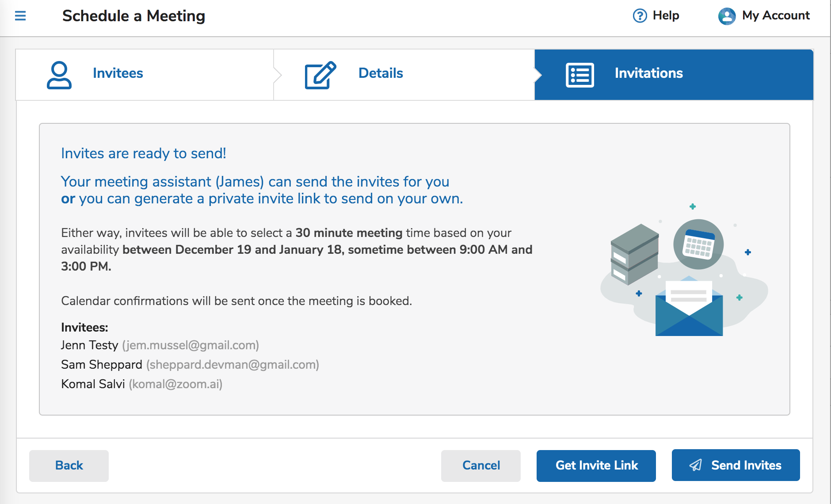Click the envelope illustration graphic
Screen dimensions: 831x504
pyautogui.click(x=688, y=309)
